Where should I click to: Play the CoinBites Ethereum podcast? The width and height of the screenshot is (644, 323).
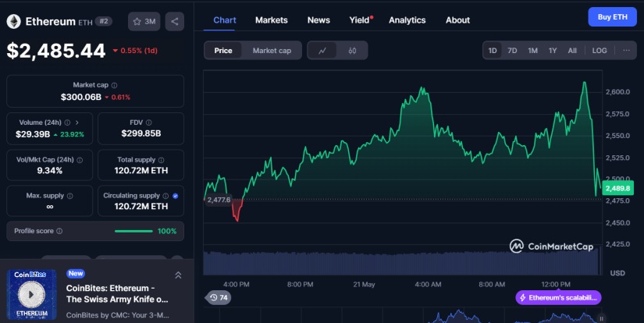tap(30, 294)
